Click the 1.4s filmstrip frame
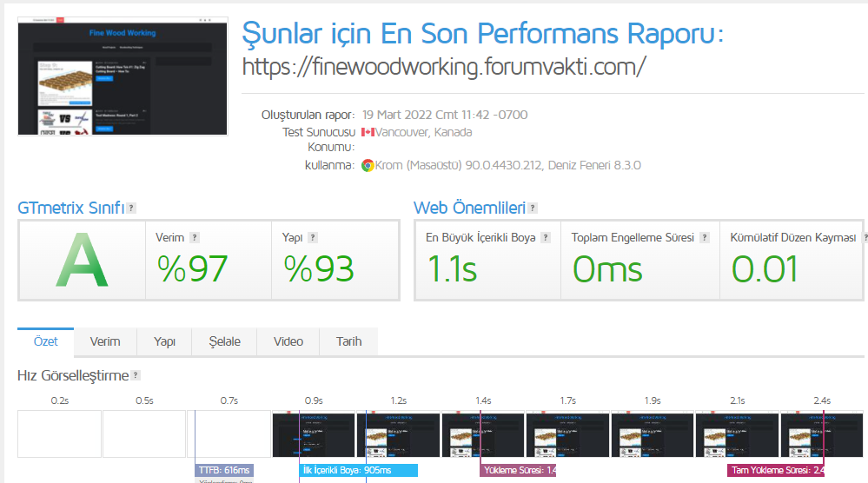 point(483,433)
